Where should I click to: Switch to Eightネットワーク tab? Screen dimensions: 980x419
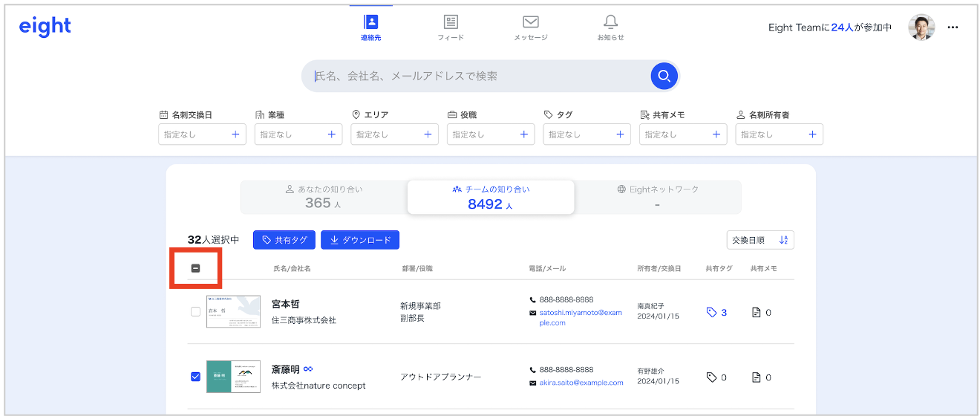657,197
